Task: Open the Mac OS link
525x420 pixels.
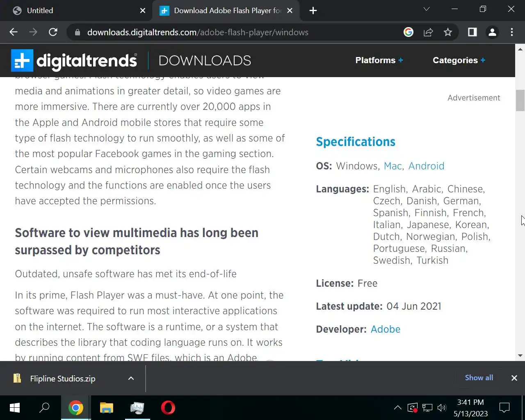Action: (x=393, y=166)
